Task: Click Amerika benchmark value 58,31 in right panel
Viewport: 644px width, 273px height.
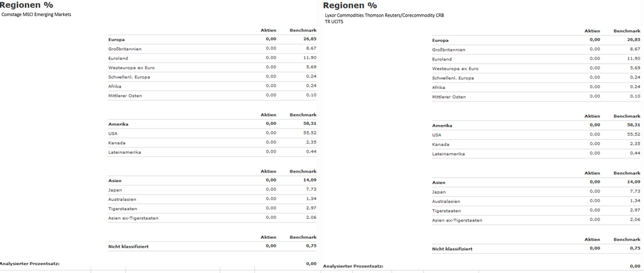Action: (x=634, y=125)
